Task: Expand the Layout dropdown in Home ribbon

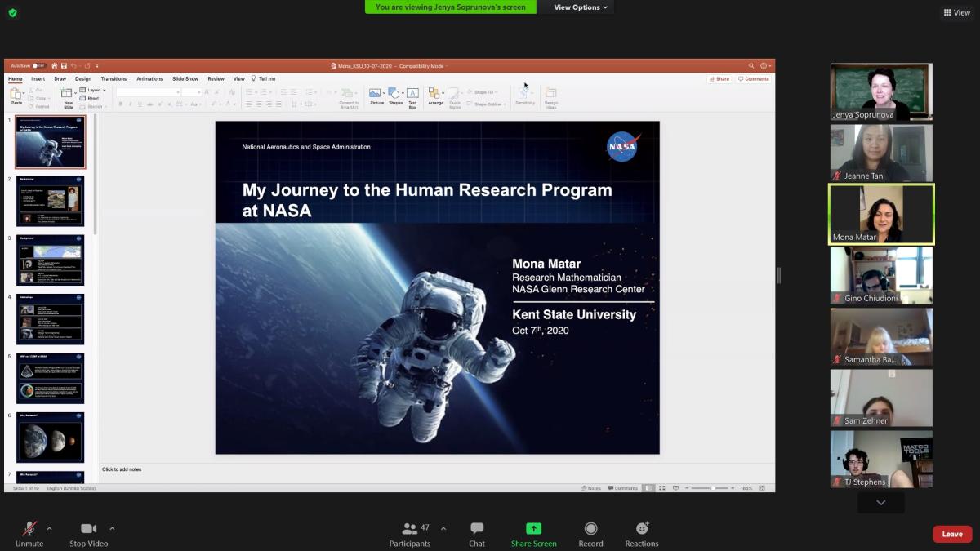Action: [x=95, y=90]
